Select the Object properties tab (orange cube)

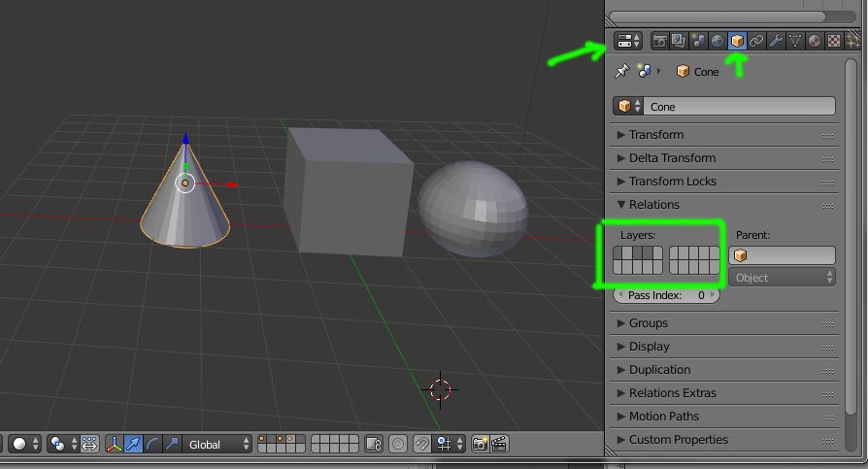coord(737,41)
